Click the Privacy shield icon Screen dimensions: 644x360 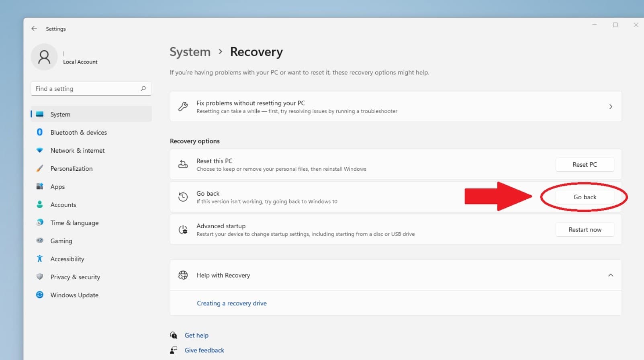40,277
